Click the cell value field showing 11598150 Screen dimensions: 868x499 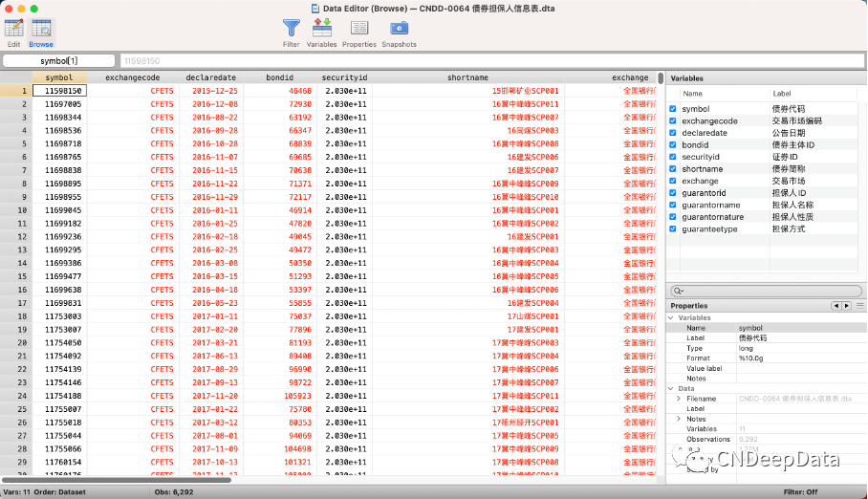click(x=492, y=61)
